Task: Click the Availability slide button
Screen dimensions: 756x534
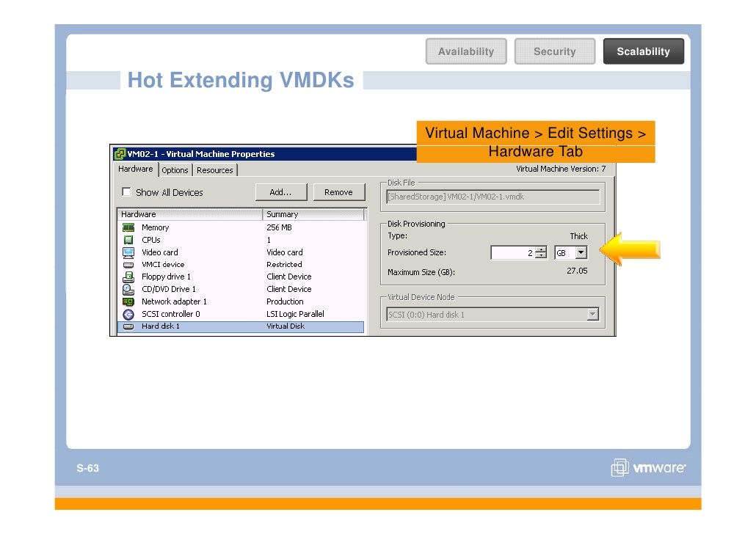Action: (x=466, y=51)
